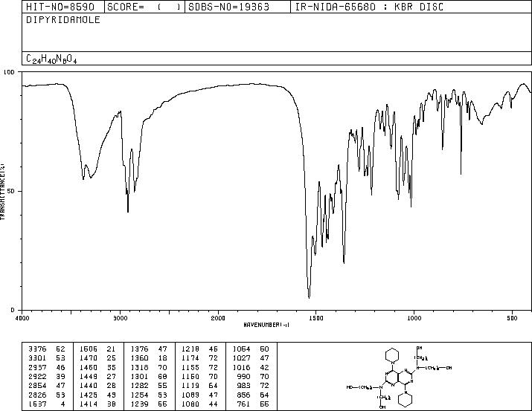This screenshot has height=411, width=532.
Task: Click the 50 tick on transmittance axis
Action: (x=12, y=191)
